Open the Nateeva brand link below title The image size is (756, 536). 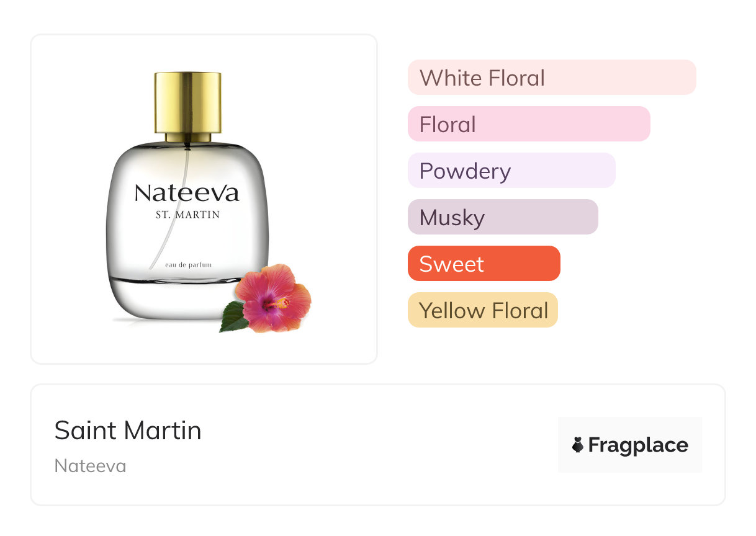[91, 466]
